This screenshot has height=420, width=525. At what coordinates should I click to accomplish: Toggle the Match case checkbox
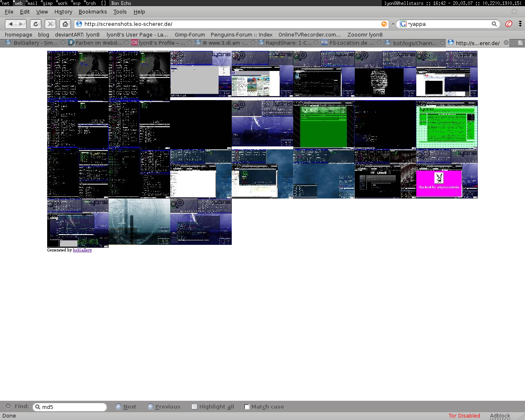(x=247, y=406)
